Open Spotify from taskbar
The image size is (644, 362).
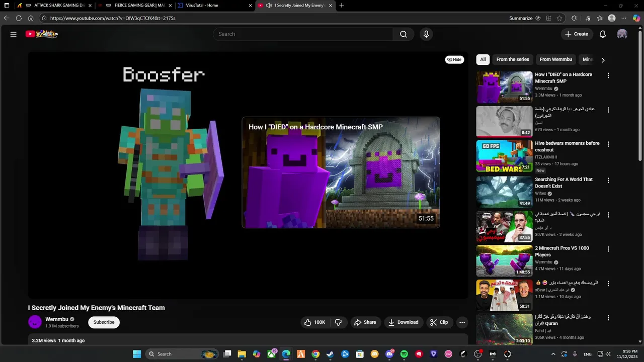pyautogui.click(x=404, y=354)
